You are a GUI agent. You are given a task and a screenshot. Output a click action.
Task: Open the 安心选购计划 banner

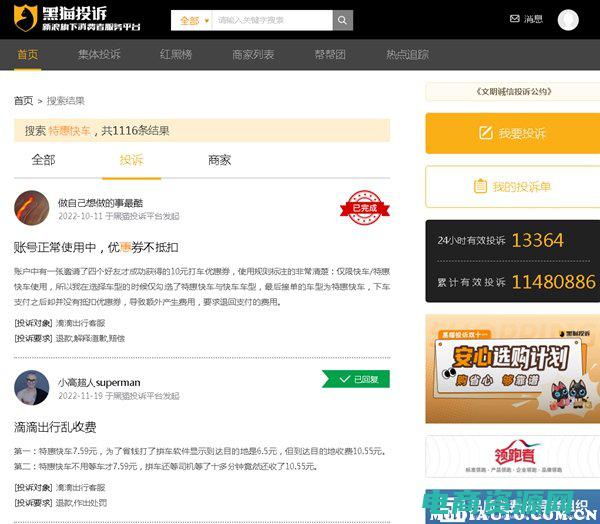point(513,369)
